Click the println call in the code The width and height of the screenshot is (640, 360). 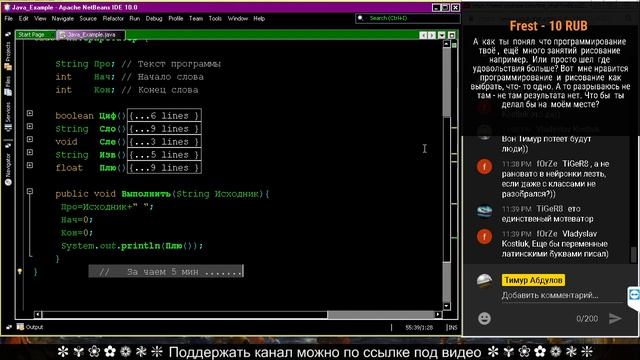[x=141, y=246]
